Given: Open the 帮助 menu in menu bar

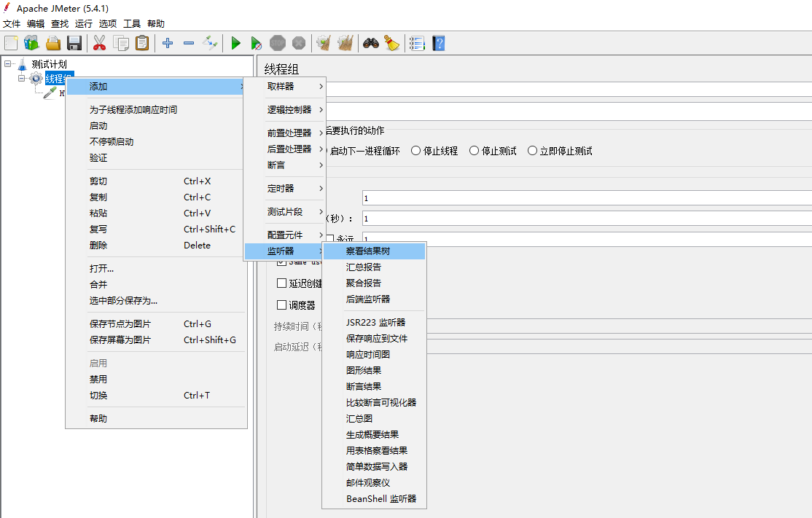Looking at the screenshot, I should point(156,24).
